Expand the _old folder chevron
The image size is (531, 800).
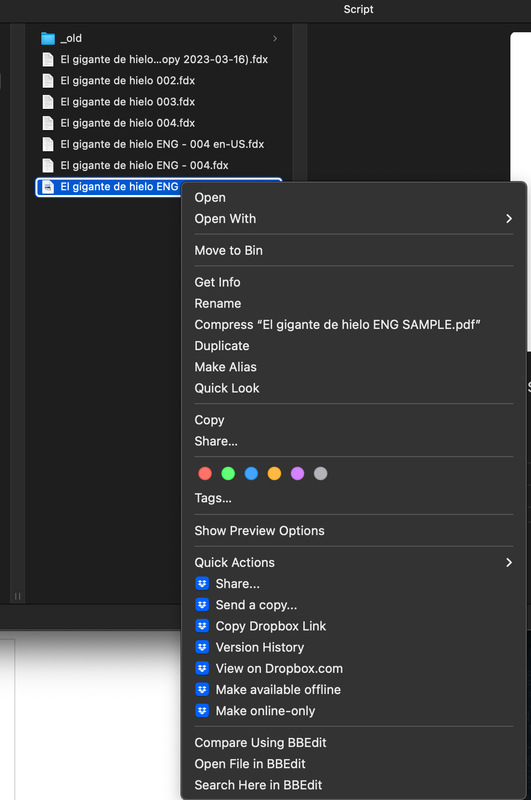[x=275, y=38]
